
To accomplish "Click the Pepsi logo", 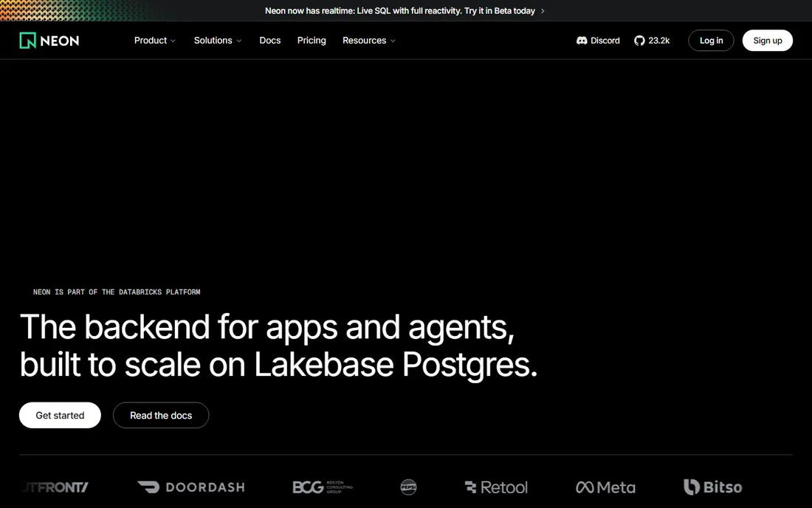I will pos(408,487).
